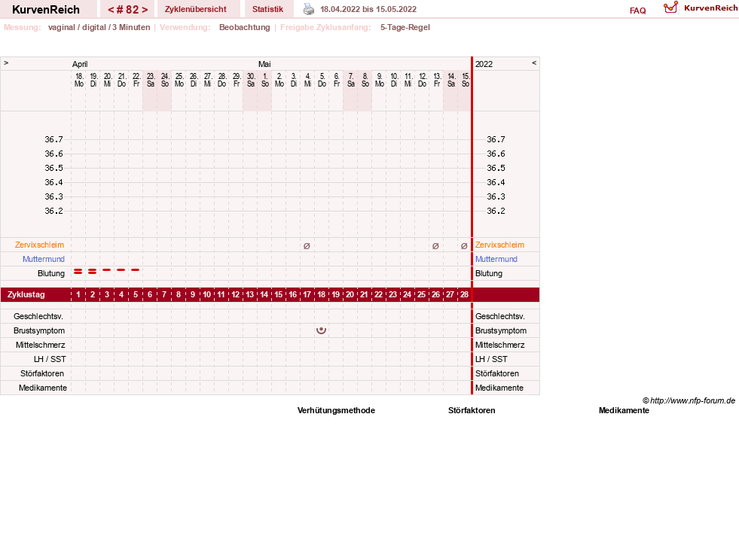
Task: Click the heavy bleeding mark on cycle day 2
Action: 93,271
